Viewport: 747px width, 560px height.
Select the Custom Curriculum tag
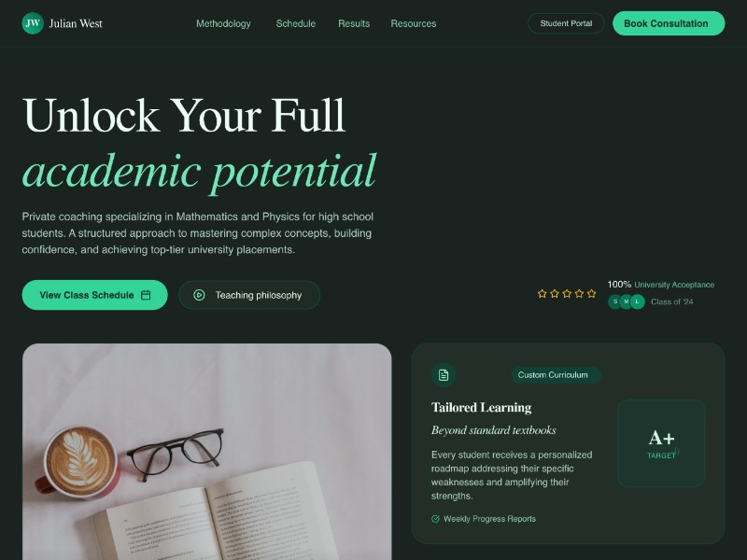tap(556, 375)
